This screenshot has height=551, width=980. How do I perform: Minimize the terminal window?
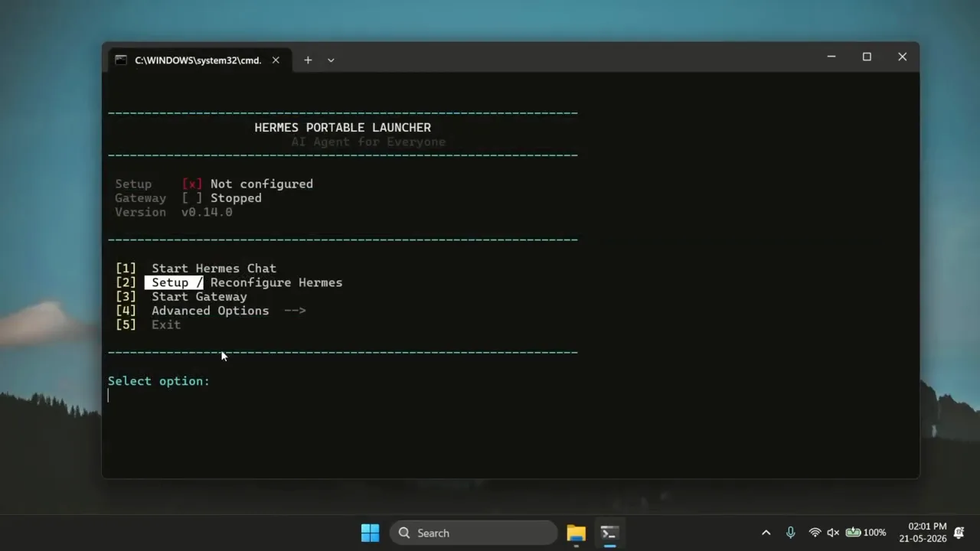coord(831,57)
